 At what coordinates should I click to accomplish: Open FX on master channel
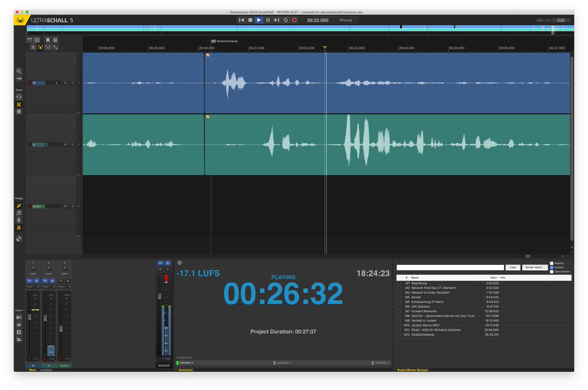[x=160, y=263]
